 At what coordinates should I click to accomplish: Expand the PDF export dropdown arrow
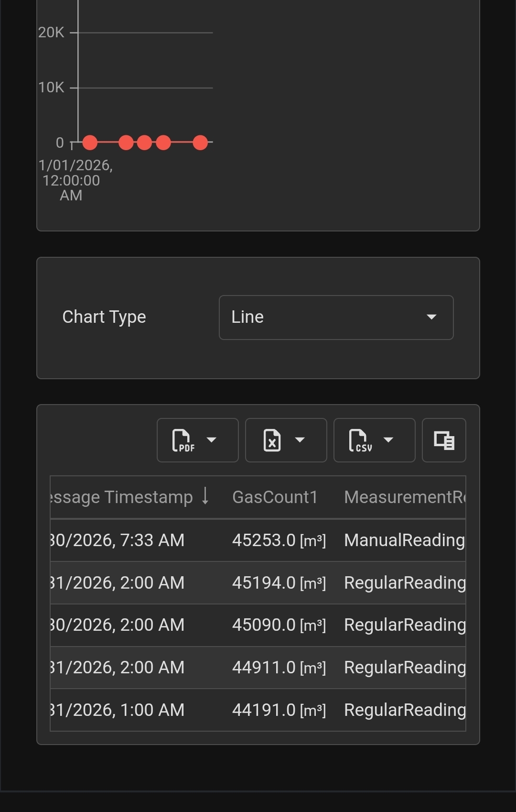point(212,440)
